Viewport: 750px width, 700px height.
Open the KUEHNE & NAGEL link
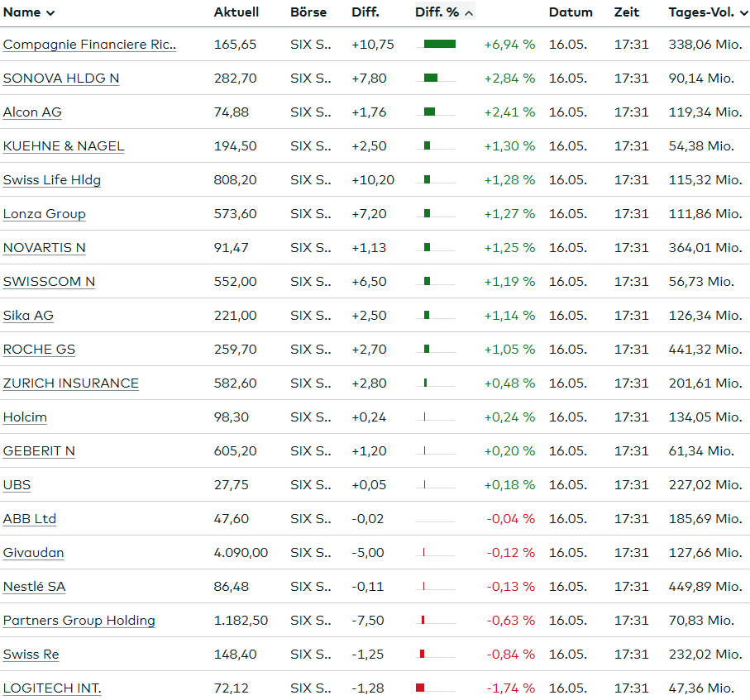(x=64, y=146)
